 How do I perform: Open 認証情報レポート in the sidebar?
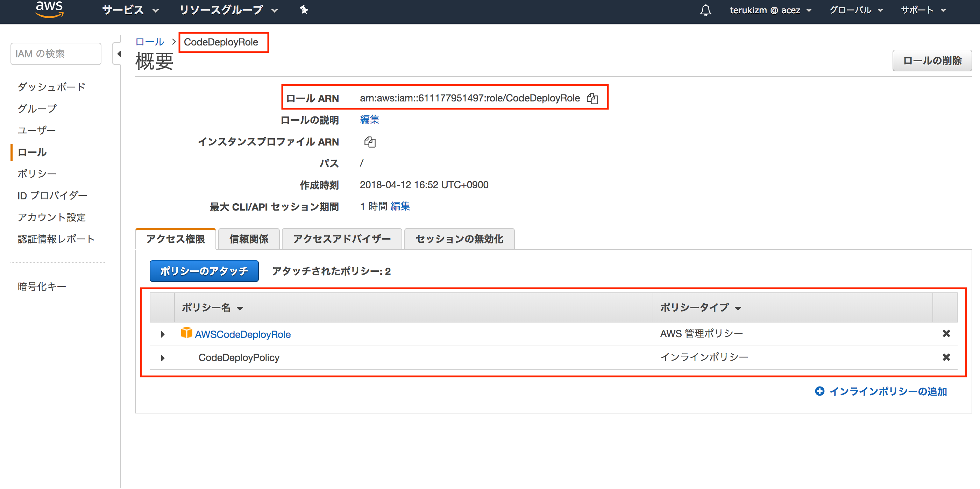click(x=56, y=239)
